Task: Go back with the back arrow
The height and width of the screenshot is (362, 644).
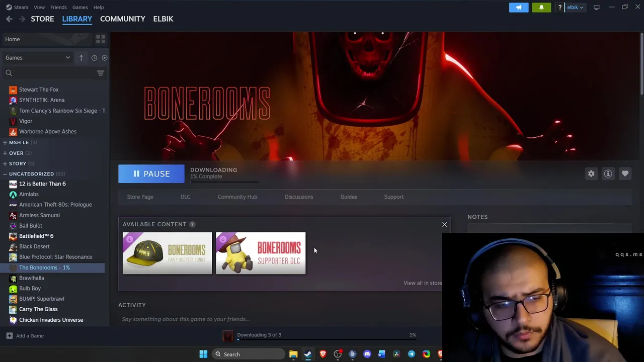Action: coord(9,19)
